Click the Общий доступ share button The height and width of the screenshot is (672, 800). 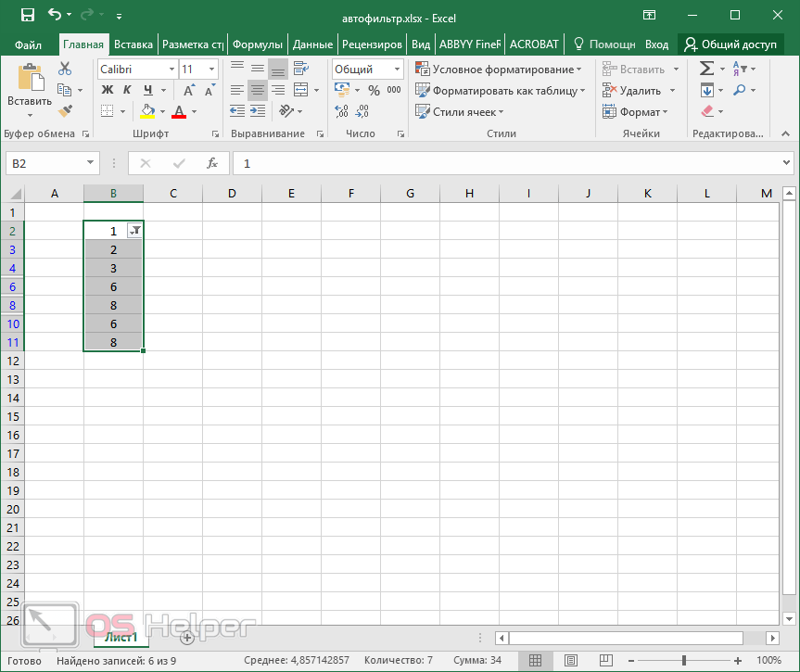pos(730,44)
